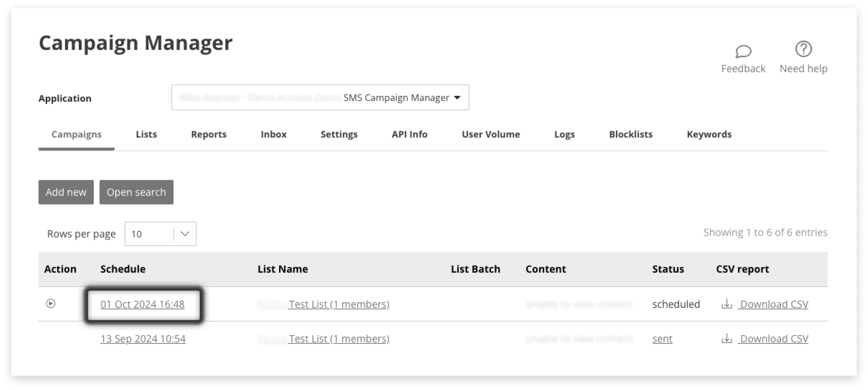Select the Reports tab
Image resolution: width=868 pixels, height=390 pixels.
pyautogui.click(x=209, y=134)
